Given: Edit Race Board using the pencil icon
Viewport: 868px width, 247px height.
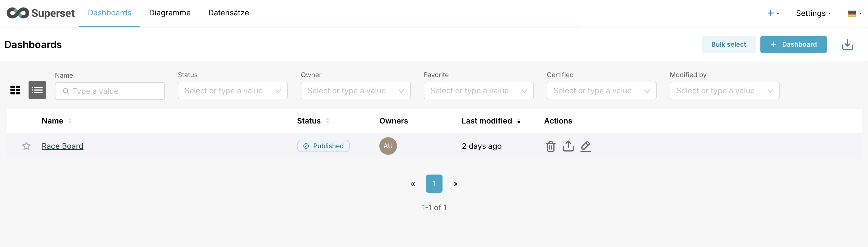Looking at the screenshot, I should point(586,146).
